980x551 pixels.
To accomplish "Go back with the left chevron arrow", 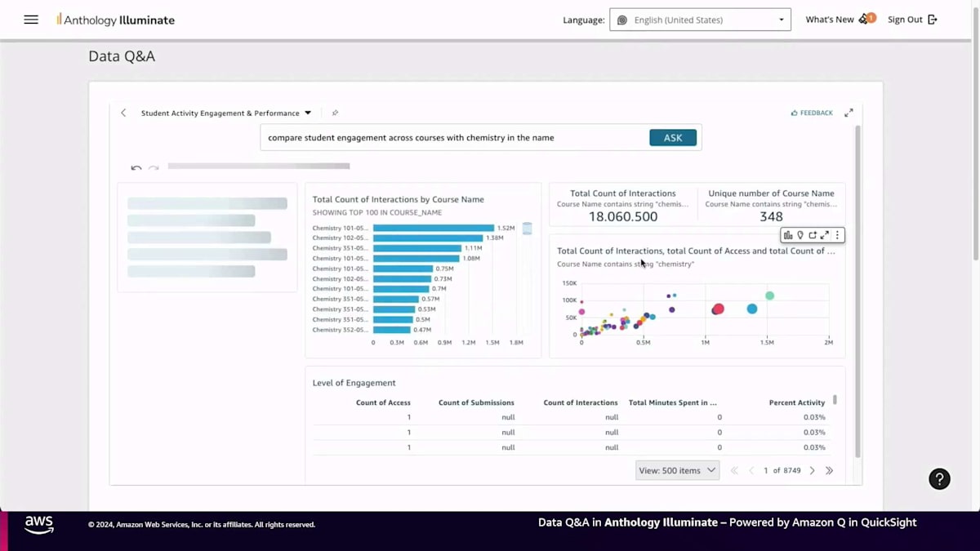I will tap(123, 113).
